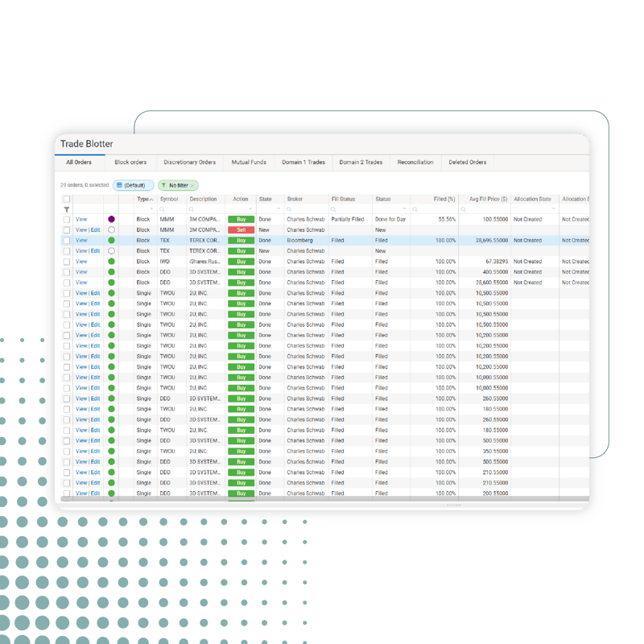Open the Reconciliation tab

415,163
